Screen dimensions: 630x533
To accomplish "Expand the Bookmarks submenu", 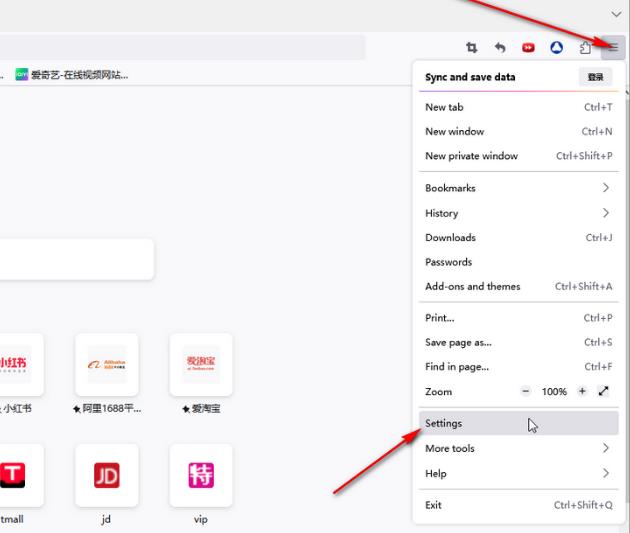I will 519,188.
